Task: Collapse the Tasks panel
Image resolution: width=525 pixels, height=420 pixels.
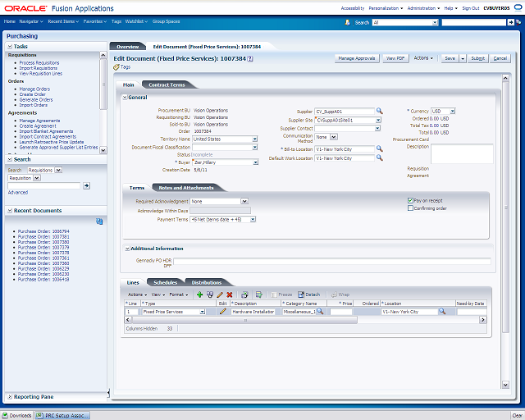Action: (10, 46)
